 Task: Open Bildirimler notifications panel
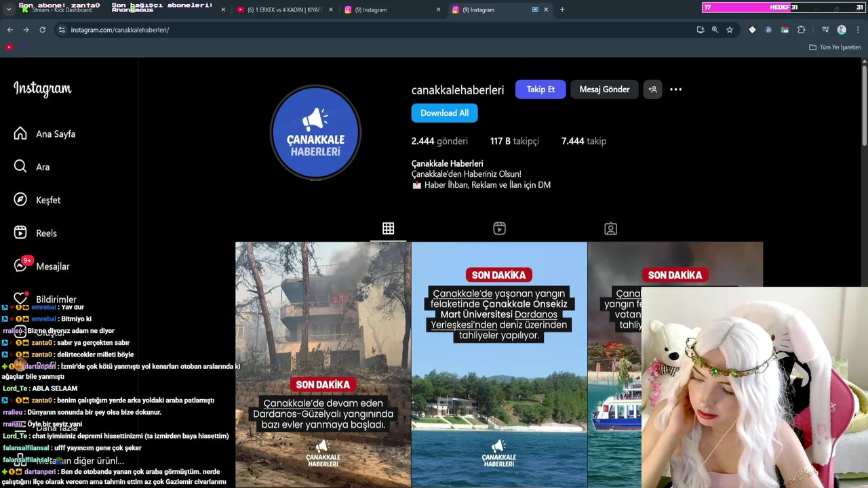(x=45, y=299)
